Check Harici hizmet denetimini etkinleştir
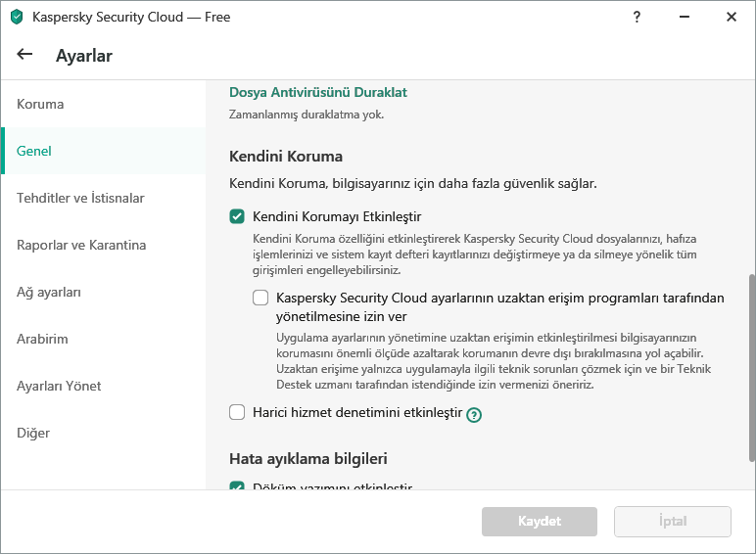 [237, 413]
